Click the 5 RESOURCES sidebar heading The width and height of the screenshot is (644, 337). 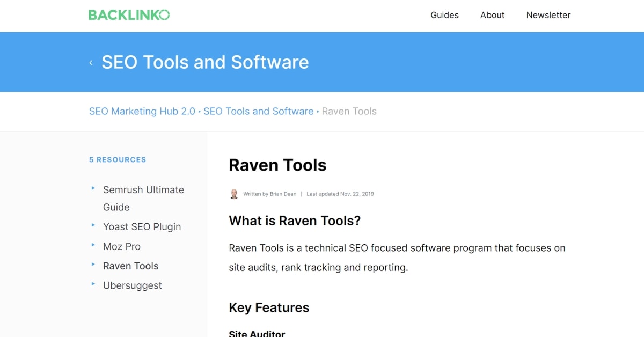pyautogui.click(x=118, y=159)
